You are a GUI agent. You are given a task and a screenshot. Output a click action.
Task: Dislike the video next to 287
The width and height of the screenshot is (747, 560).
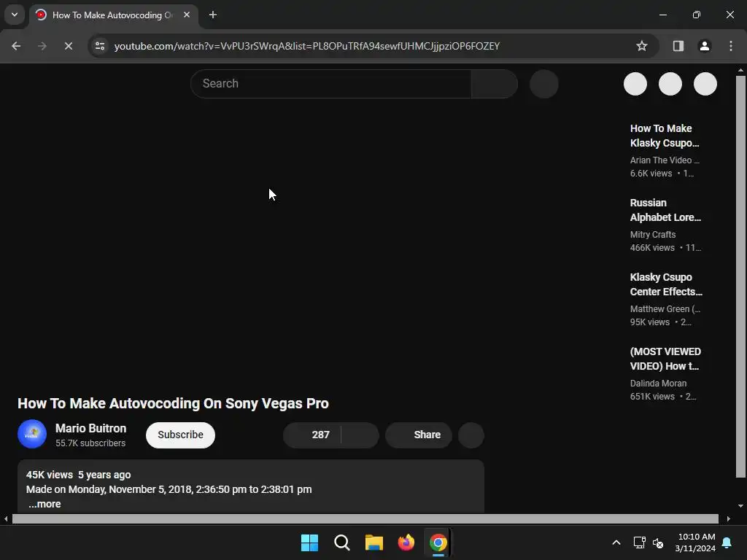tap(360, 435)
